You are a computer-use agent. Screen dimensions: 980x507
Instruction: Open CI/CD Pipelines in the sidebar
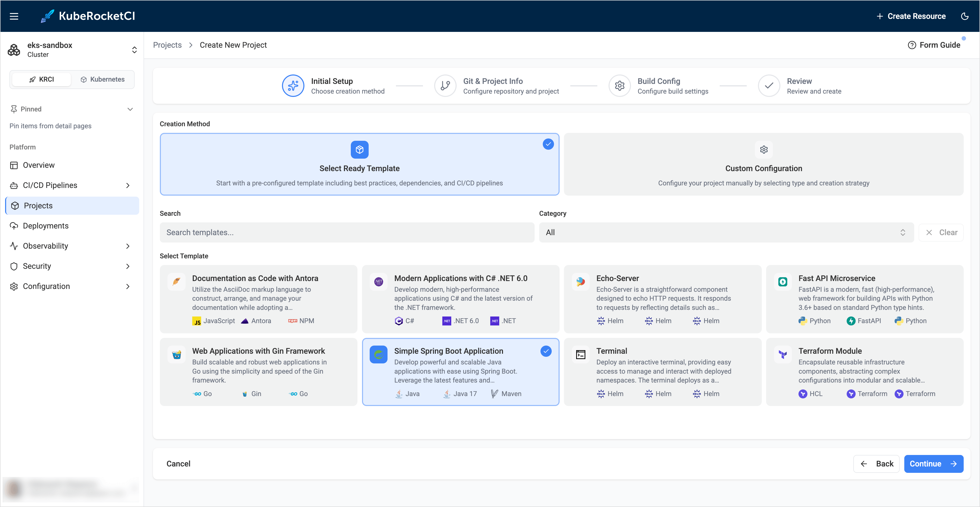tap(72, 185)
